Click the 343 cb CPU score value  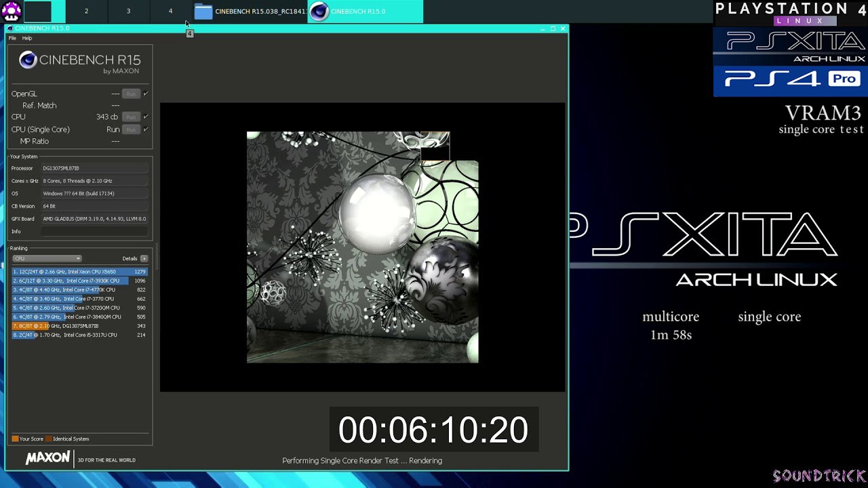[107, 117]
